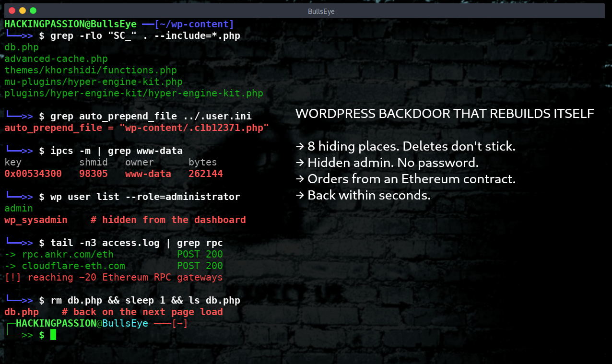
Task: Click the bottom prompt HACKINGPASSION@BullsEye
Action: pos(82,323)
